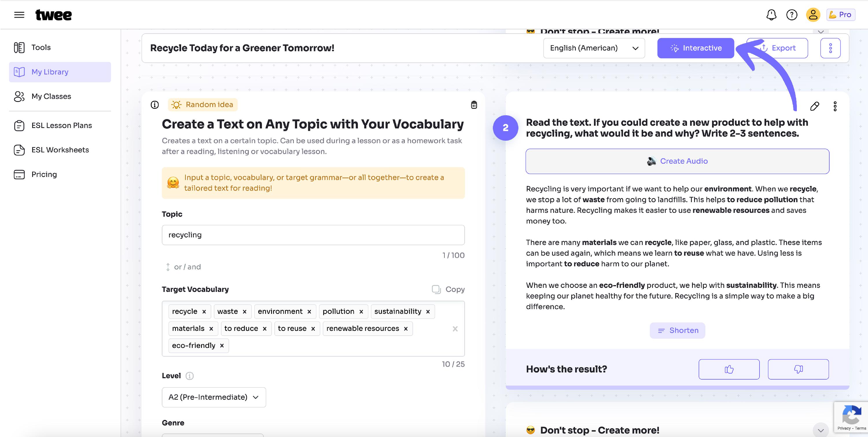This screenshot has width=868, height=437.
Task: Remove the to reduce vocabulary tag
Action: point(264,329)
